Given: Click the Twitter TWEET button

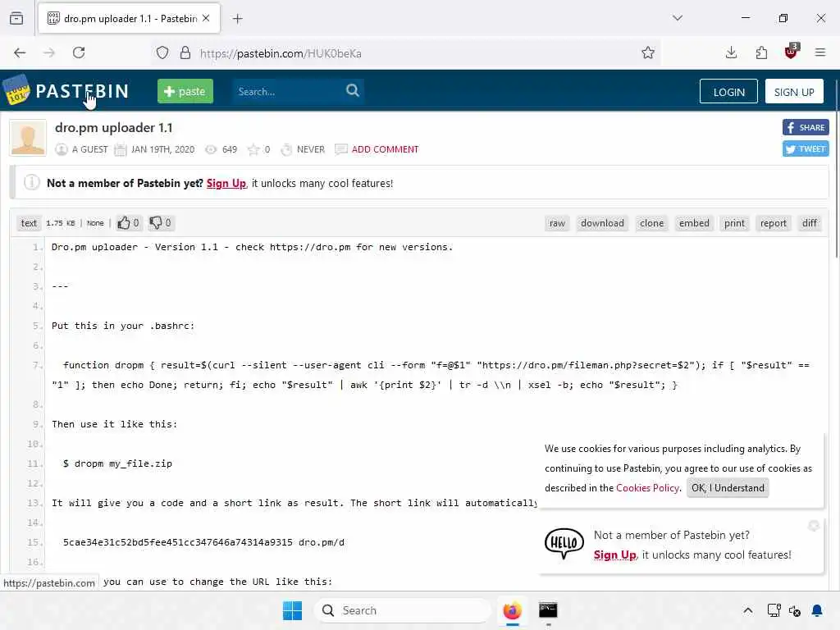Looking at the screenshot, I should coord(806,149).
